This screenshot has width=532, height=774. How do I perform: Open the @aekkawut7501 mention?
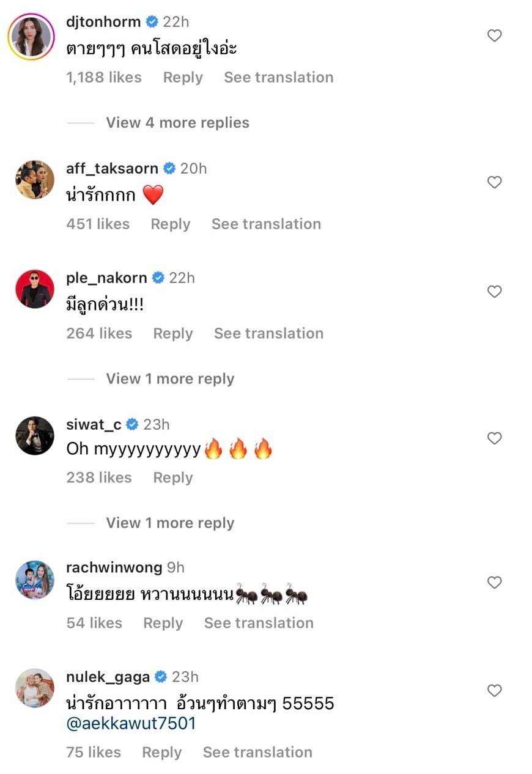(x=131, y=723)
